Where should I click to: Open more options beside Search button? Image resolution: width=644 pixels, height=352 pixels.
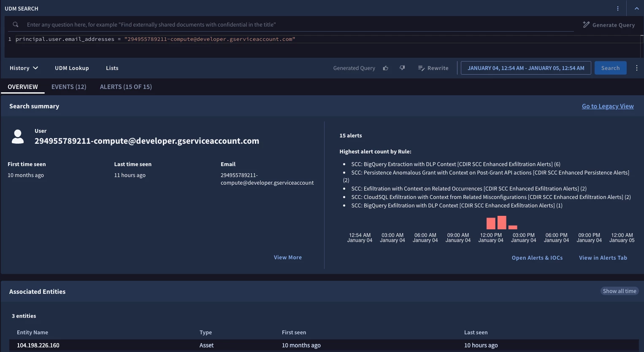[637, 68]
